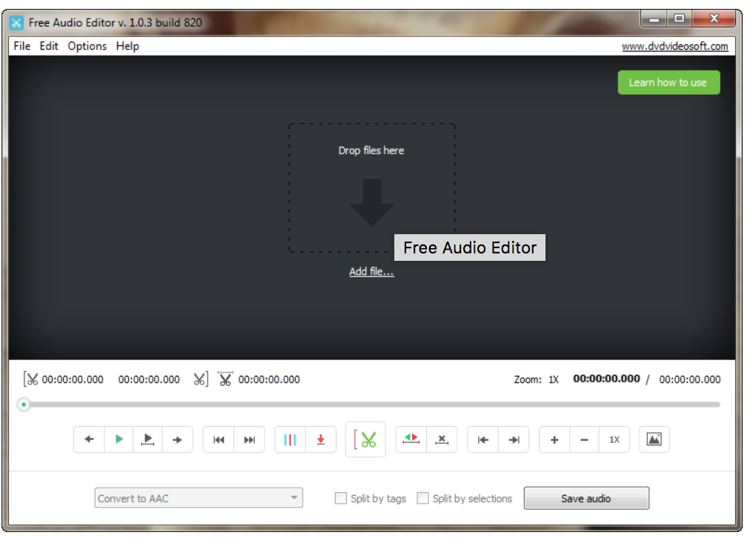Viewport: 756px width, 538px height.
Task: Zoom in with the plus button
Action: coord(554,439)
